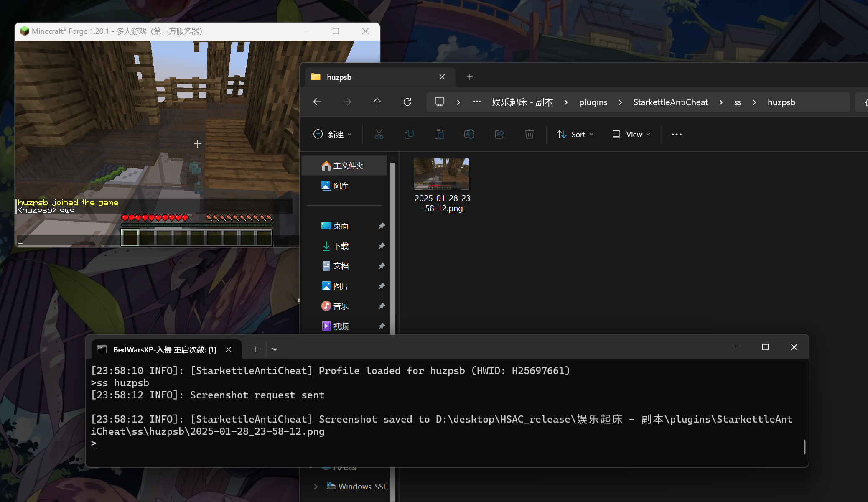Open the terminal profile dropdown
868x502 pixels.
point(275,349)
